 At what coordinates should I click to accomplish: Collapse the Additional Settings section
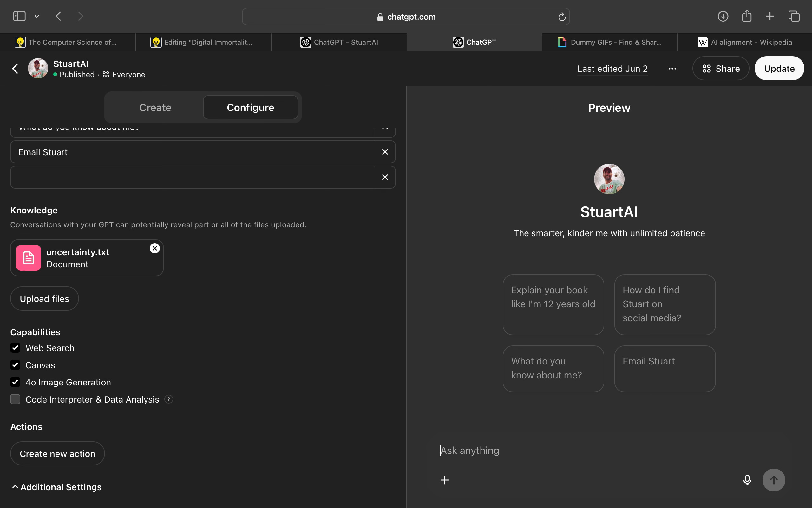pyautogui.click(x=56, y=487)
